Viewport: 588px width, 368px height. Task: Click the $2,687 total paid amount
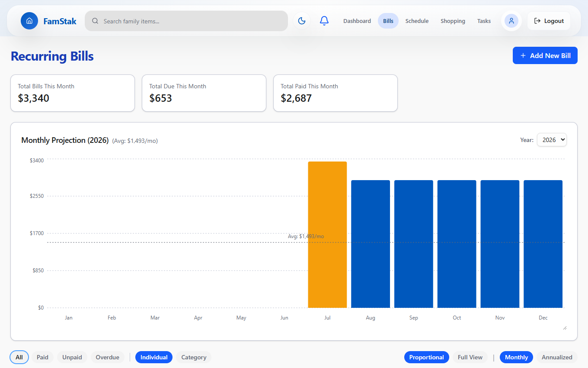[x=296, y=98]
